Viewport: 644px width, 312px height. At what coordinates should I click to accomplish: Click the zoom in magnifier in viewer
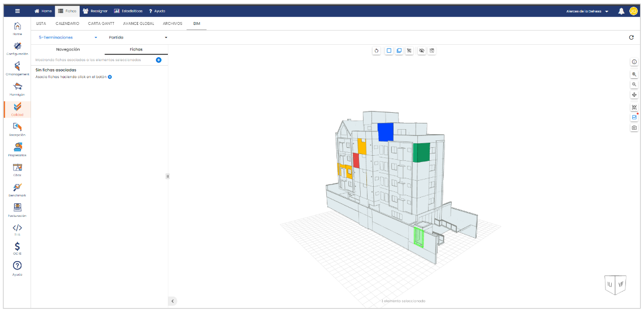[634, 74]
